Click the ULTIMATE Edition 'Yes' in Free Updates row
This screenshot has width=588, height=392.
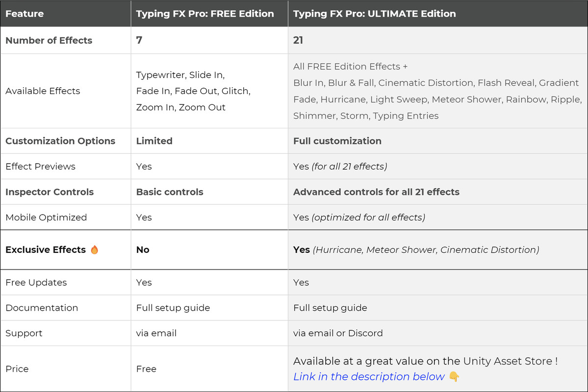[301, 282]
